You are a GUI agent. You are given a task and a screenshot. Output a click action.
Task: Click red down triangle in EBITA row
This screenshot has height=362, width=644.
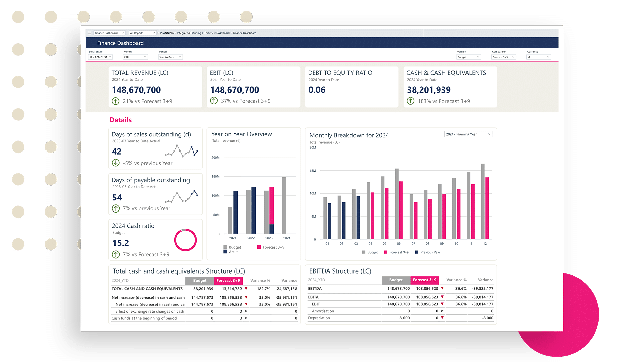(x=442, y=297)
